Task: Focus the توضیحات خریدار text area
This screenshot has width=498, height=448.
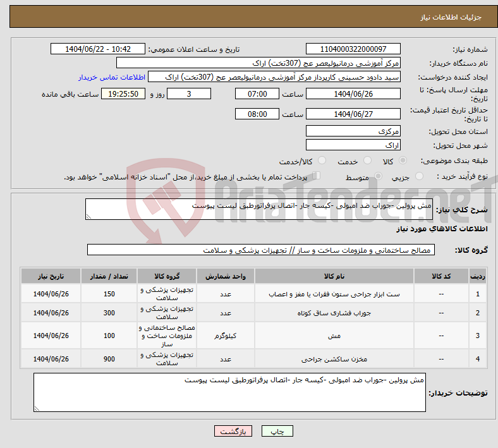Action: [229, 392]
